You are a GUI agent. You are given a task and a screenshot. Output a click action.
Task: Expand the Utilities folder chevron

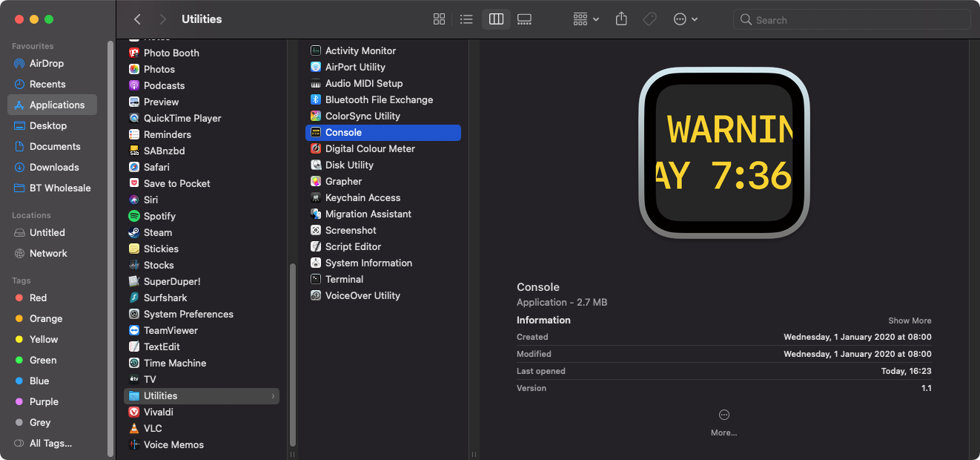[x=273, y=396]
